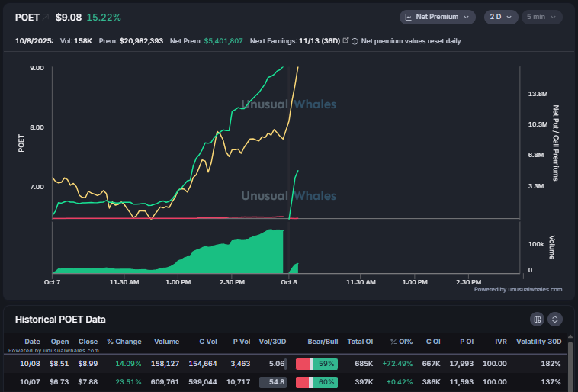Open the 5 min interval dropdown

541,17
